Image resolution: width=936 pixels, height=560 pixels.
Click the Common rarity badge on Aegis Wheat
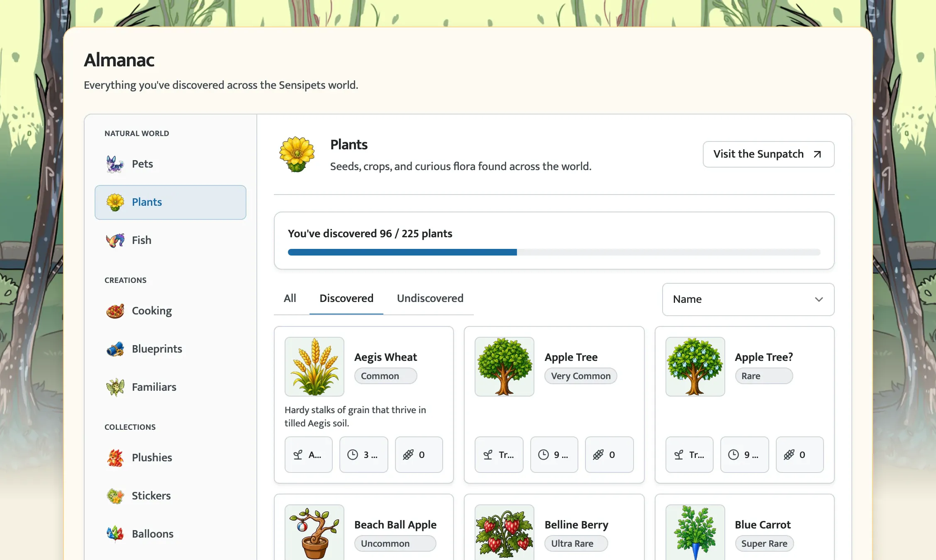386,376
